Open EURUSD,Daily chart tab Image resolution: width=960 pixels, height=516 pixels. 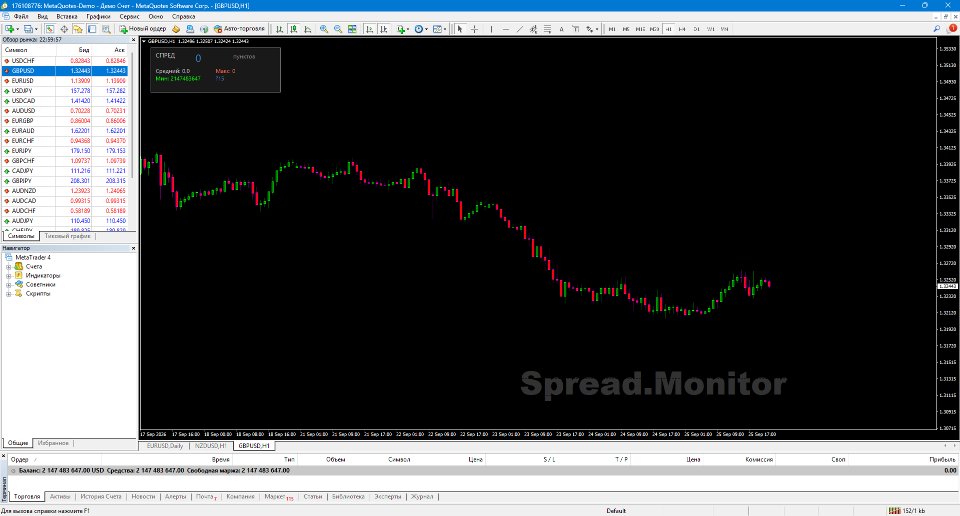pos(165,446)
